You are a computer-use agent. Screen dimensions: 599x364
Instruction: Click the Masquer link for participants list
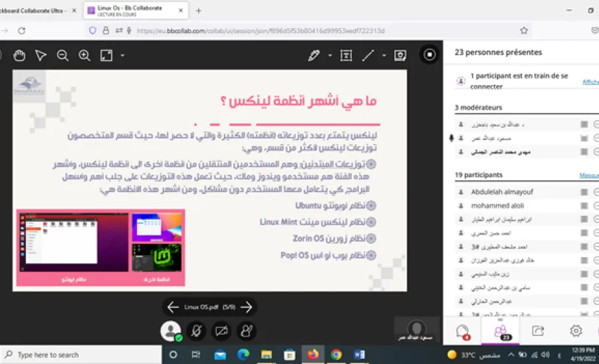589,175
